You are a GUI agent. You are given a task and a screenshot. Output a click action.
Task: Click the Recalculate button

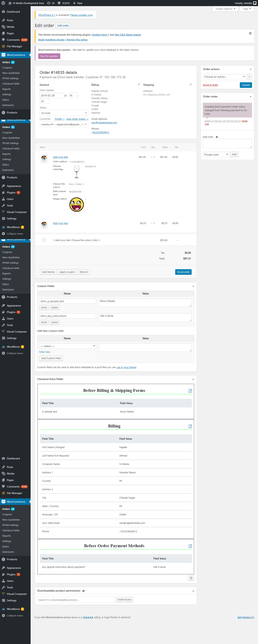tap(183, 272)
